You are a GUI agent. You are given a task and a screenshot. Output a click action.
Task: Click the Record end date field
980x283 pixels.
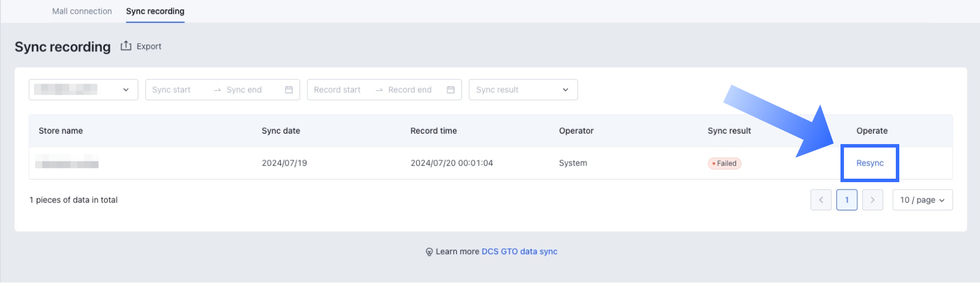click(410, 90)
